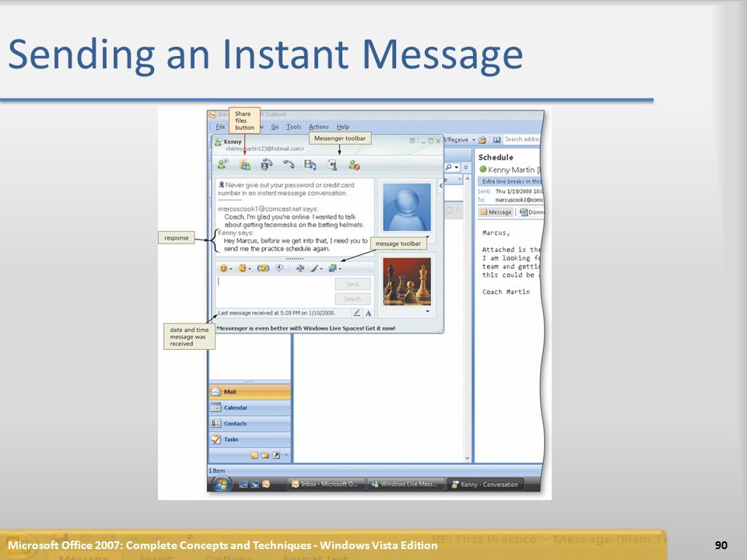
Task: Open the Configure buttons arrow in navigation pane
Action: pos(286,455)
